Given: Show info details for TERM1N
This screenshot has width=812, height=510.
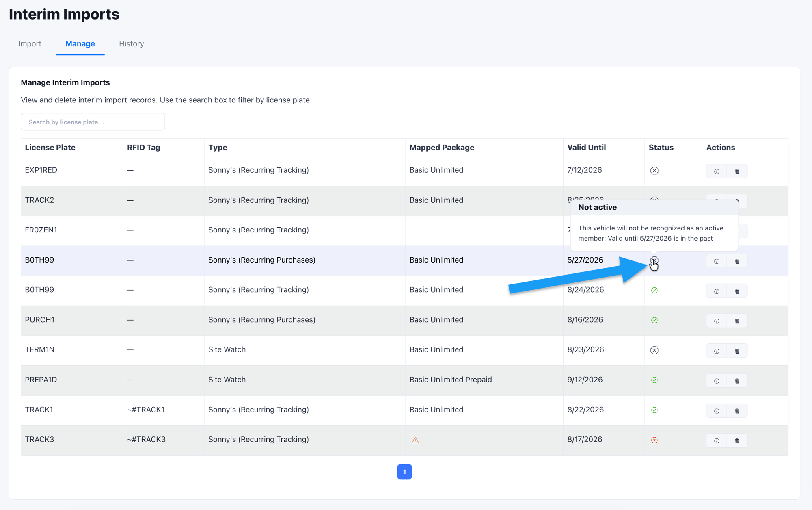Looking at the screenshot, I should [x=717, y=351].
